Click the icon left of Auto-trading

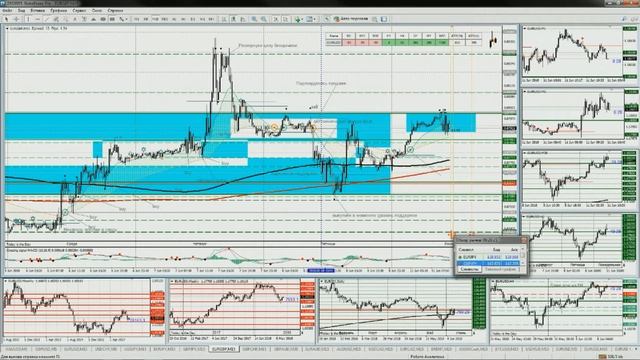click(x=327, y=19)
